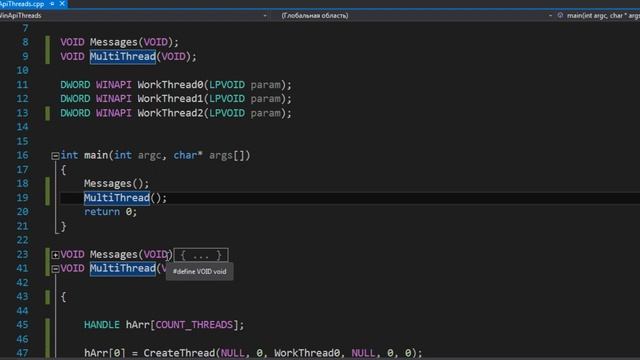Expand the collapsed Messages function
640x360 pixels.
click(x=55, y=255)
